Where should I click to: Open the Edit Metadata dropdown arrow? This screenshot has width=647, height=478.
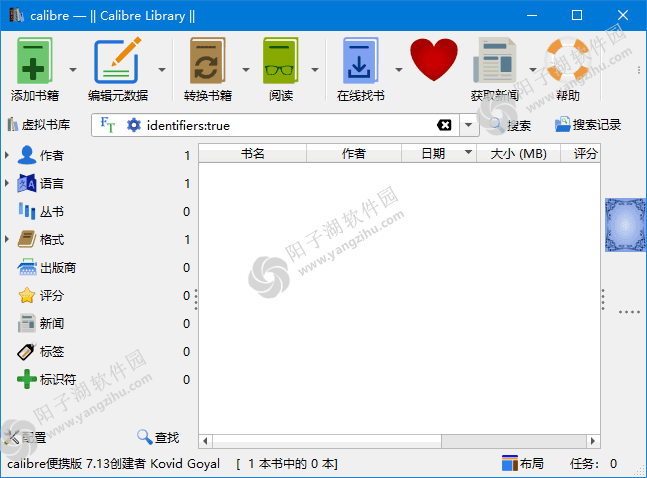[x=162, y=69]
